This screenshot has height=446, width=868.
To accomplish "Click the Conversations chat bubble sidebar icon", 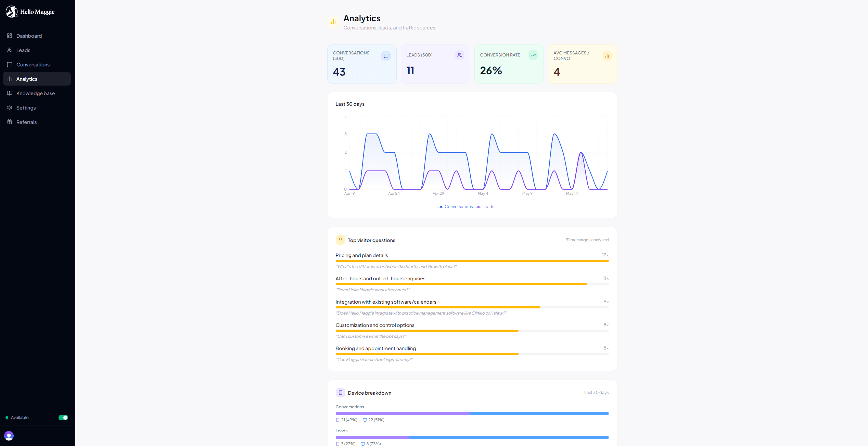I will [10, 64].
